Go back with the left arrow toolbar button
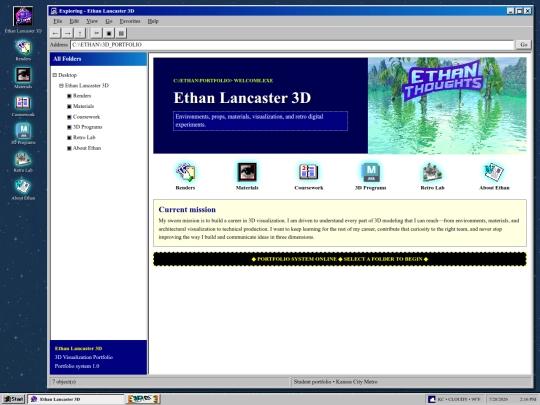This screenshot has height=405, width=540. pyautogui.click(x=55, y=33)
